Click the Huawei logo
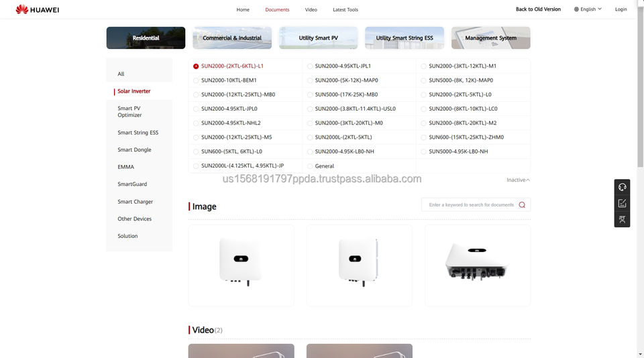Image resolution: width=644 pixels, height=358 pixels. pos(38,9)
